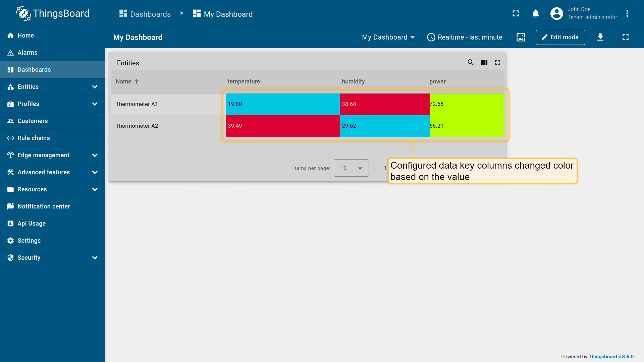Viewport: 644px width, 362px height.
Task: Click the update dashboard image icon
Action: [x=521, y=37]
